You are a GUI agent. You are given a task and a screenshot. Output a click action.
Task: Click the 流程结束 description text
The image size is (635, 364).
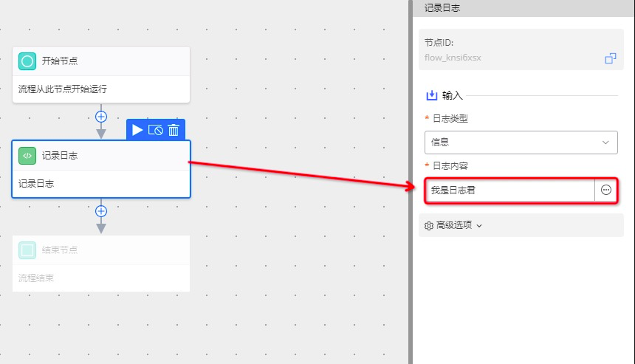pyautogui.click(x=36, y=278)
